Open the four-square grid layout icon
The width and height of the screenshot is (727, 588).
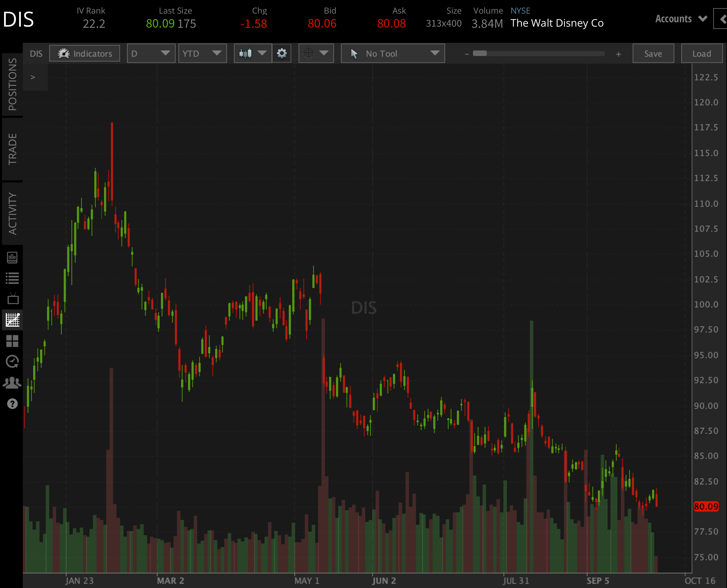[x=12, y=341]
